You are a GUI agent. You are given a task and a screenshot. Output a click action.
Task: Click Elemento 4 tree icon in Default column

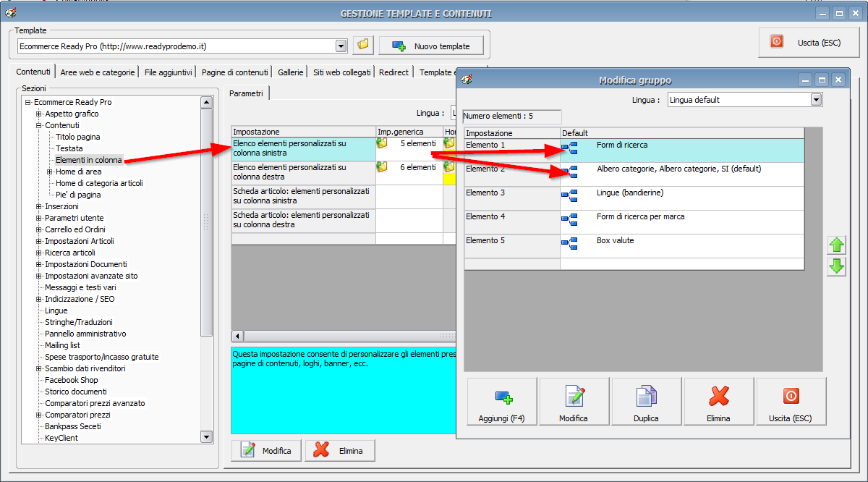(x=569, y=219)
